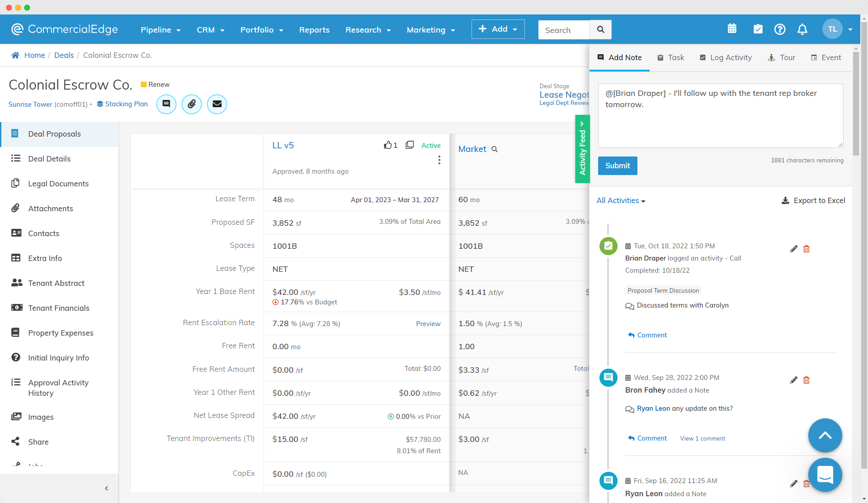Open Deal Details in sidebar

59,159
